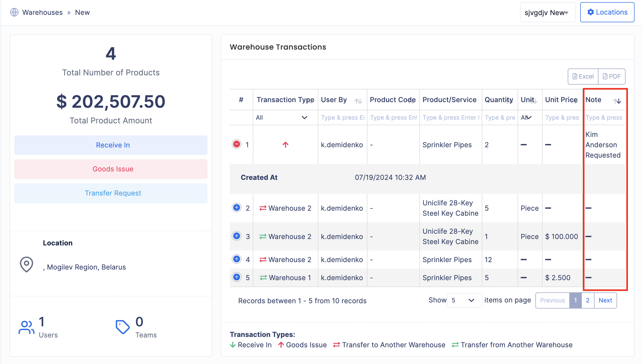Sort by the User By column arrows
Screen dimensions: 642x364
tap(358, 101)
